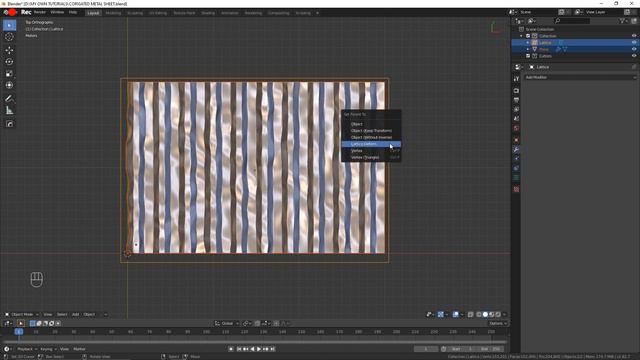This screenshot has width=640, height=360.
Task: Open the Texture properties tab
Action: click(516, 189)
